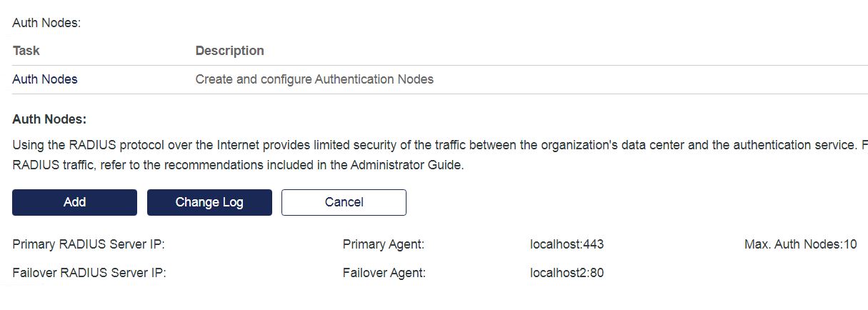Click the Primary Agent label
868x310 pixels.
coord(384,244)
